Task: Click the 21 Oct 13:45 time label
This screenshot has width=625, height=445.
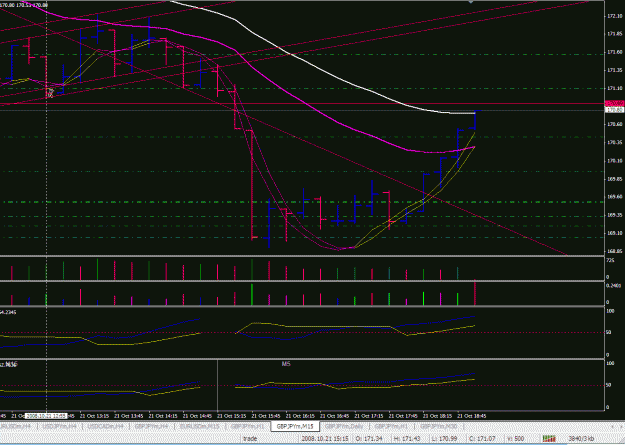Action: 128,416
